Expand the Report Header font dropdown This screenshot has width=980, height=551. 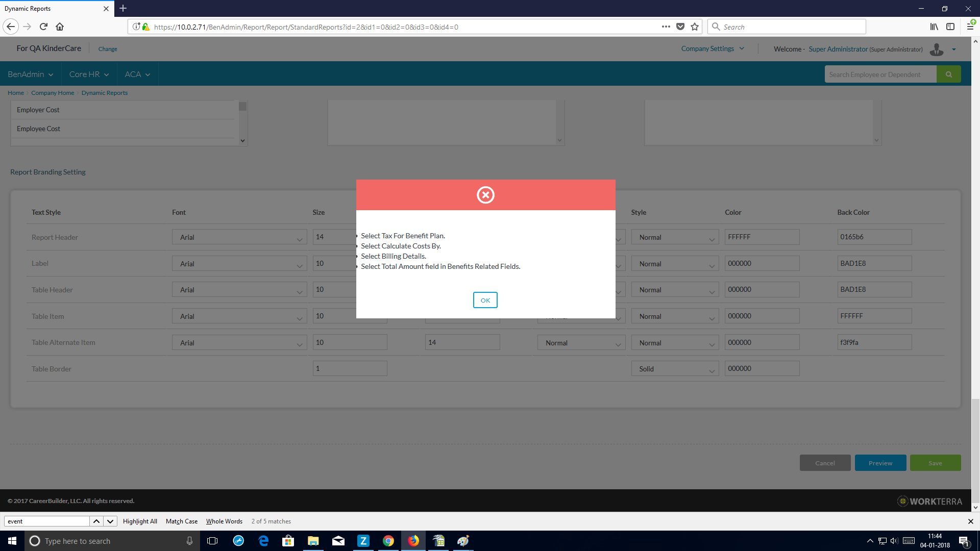(x=239, y=237)
